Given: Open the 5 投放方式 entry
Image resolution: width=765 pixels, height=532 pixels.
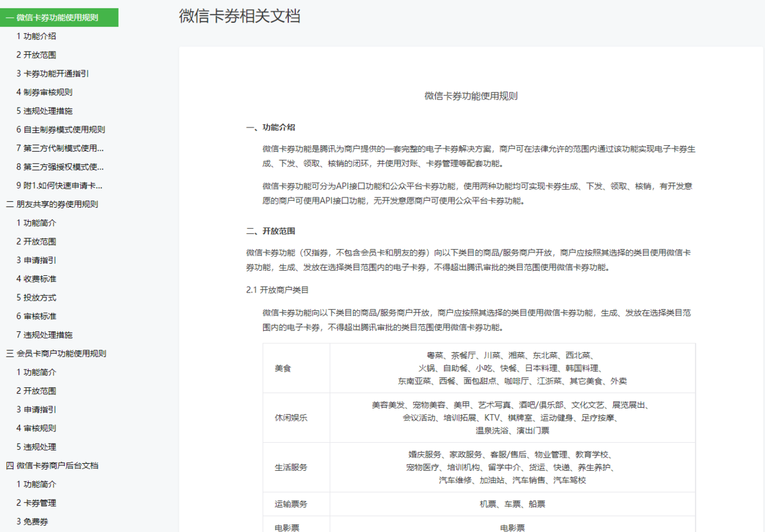Looking at the screenshot, I should pos(36,298).
